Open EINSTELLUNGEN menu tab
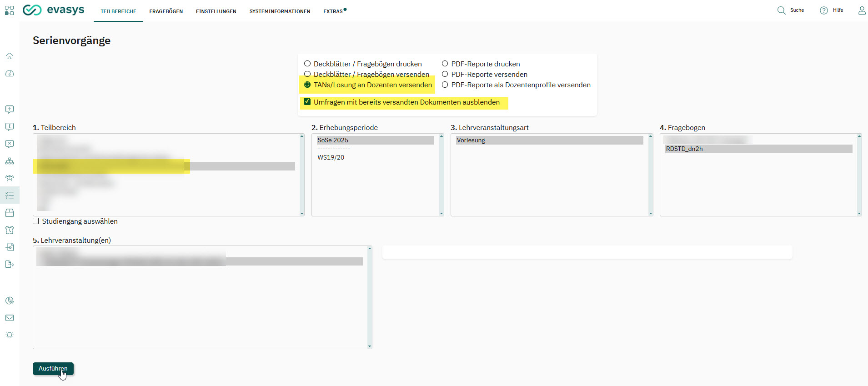Viewport: 868px width, 386px height. pos(216,11)
